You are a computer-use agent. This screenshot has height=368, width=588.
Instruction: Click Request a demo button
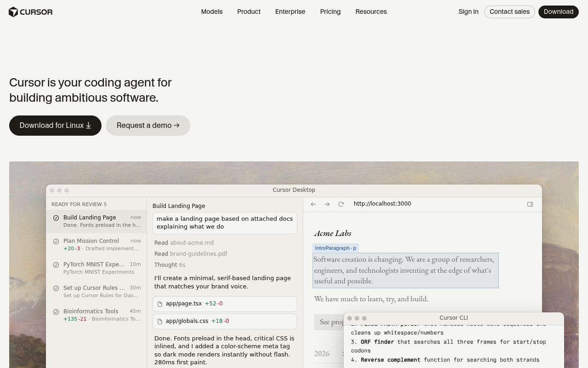point(148,126)
